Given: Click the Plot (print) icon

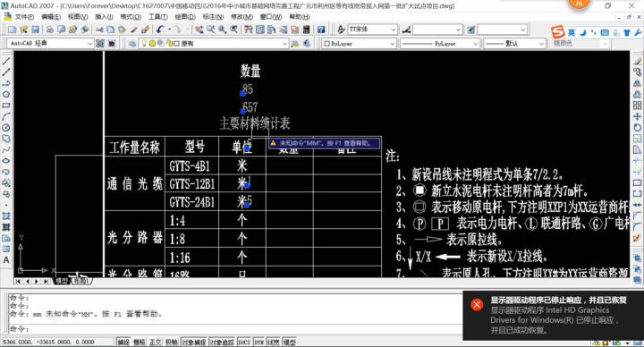Looking at the screenshot, I should (50, 30).
